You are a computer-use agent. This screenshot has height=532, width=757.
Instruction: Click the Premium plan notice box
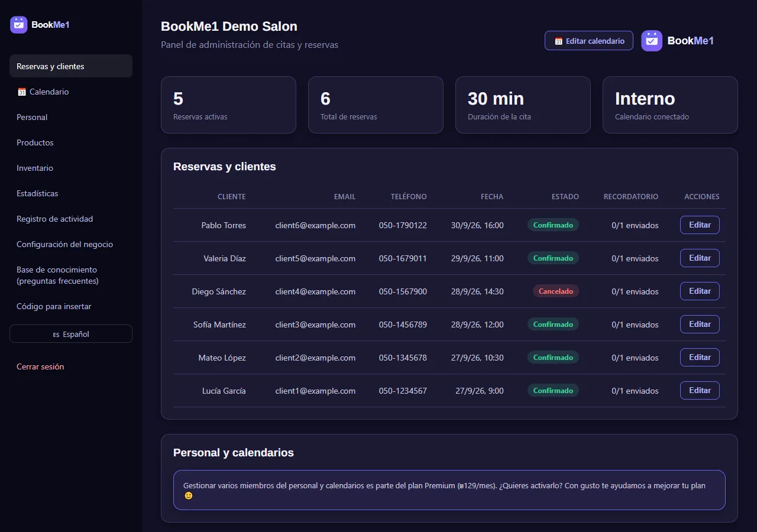[449, 490]
